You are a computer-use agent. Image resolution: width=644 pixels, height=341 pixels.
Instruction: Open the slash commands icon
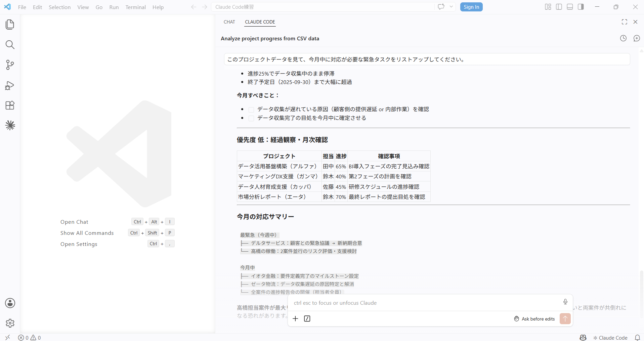tap(307, 318)
